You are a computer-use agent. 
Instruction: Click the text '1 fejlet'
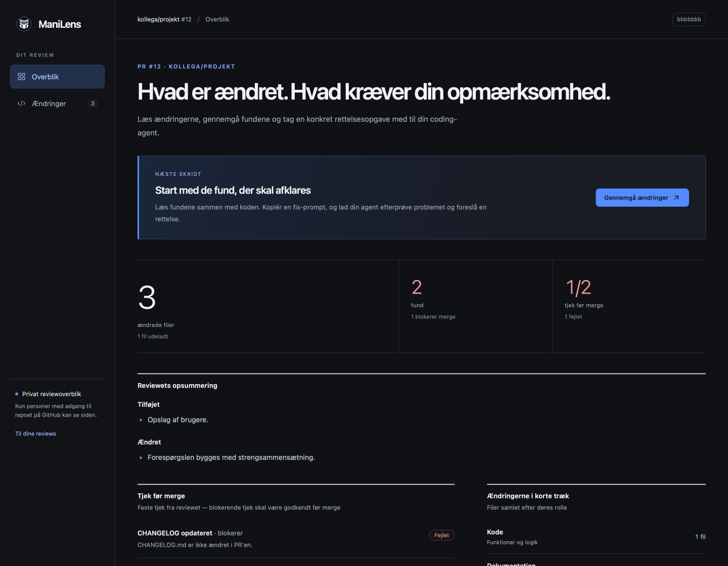point(573,317)
